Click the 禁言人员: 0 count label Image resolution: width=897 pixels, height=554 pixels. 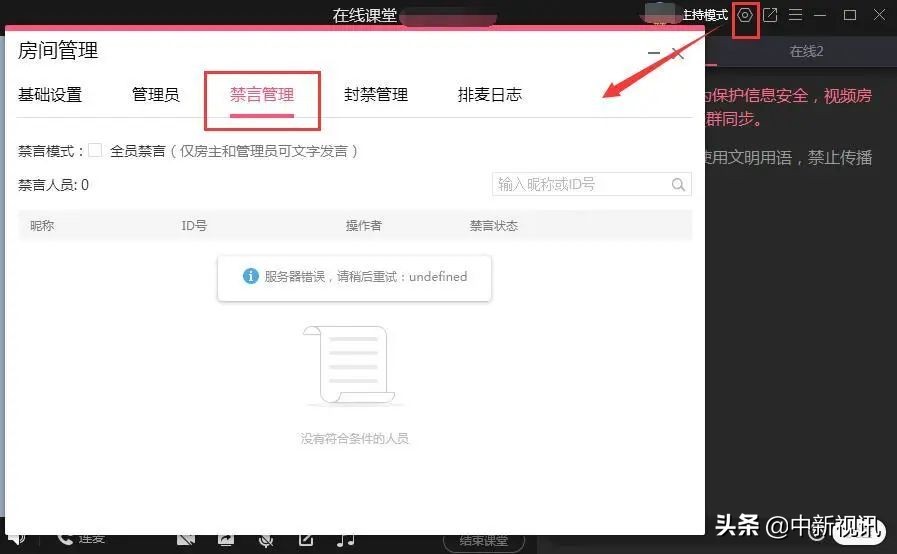[x=53, y=185]
